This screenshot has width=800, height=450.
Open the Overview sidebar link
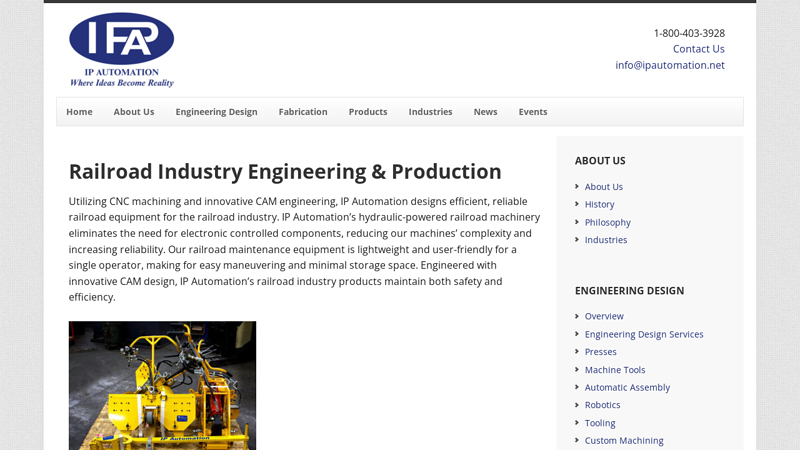[604, 316]
